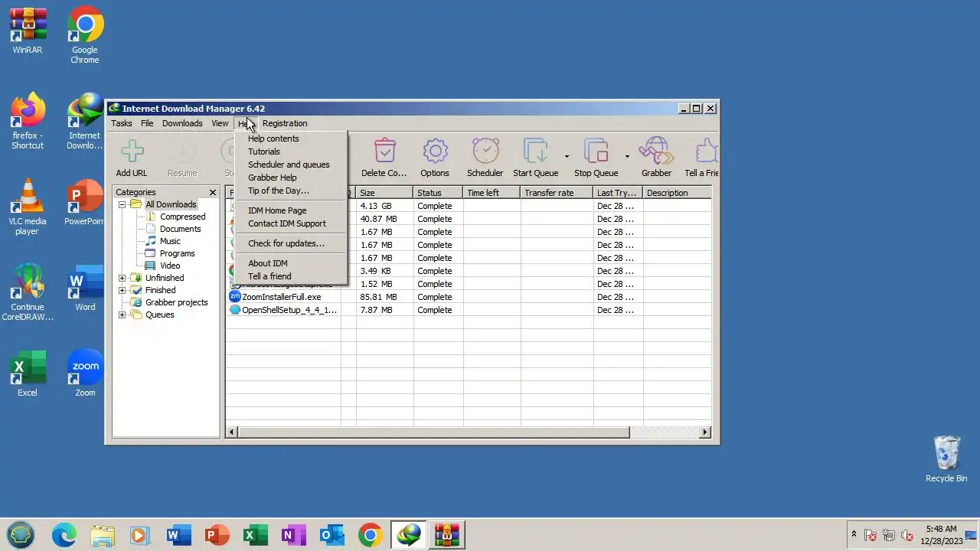Open the View menu

[220, 123]
